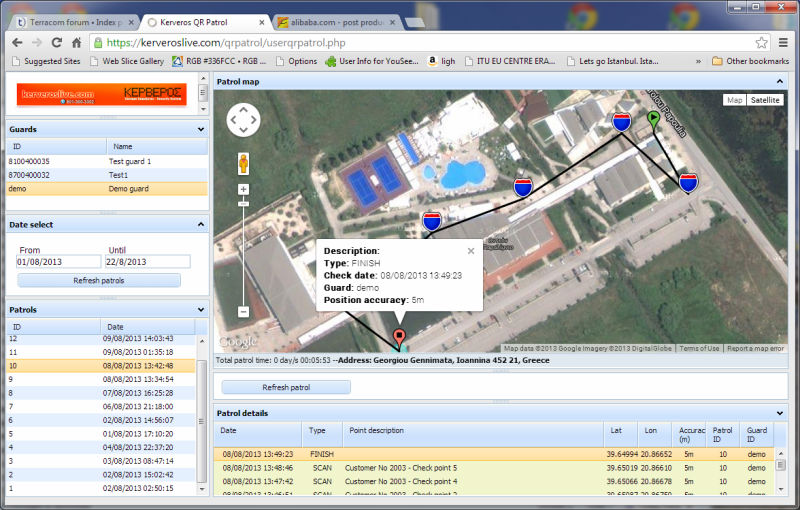
Task: Click the map zoom slider track
Action: point(243,250)
